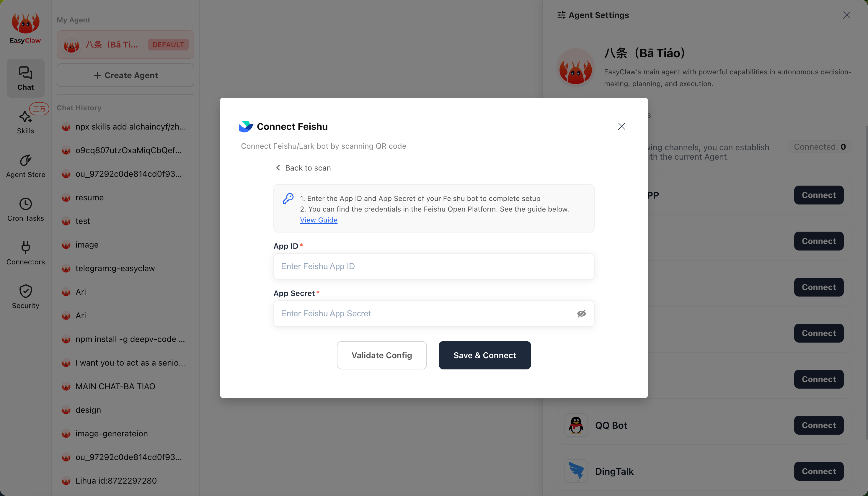Open the 'test' chat
The width and height of the screenshot is (868, 496).
[125, 221]
